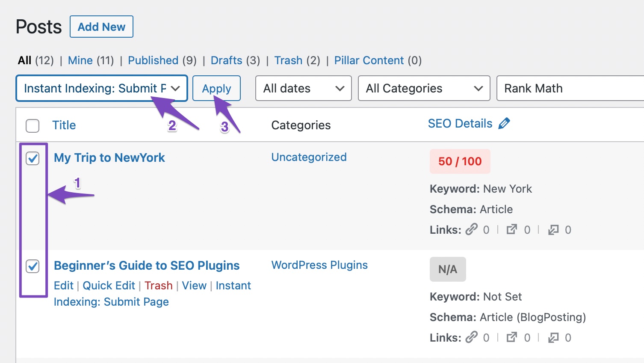
Task: Click the incoming links icon for My Trip to NewYork
Action: [x=552, y=229]
